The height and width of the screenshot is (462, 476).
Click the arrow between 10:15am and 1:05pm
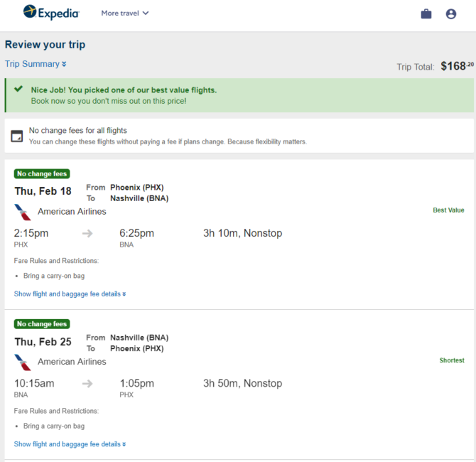tap(87, 383)
